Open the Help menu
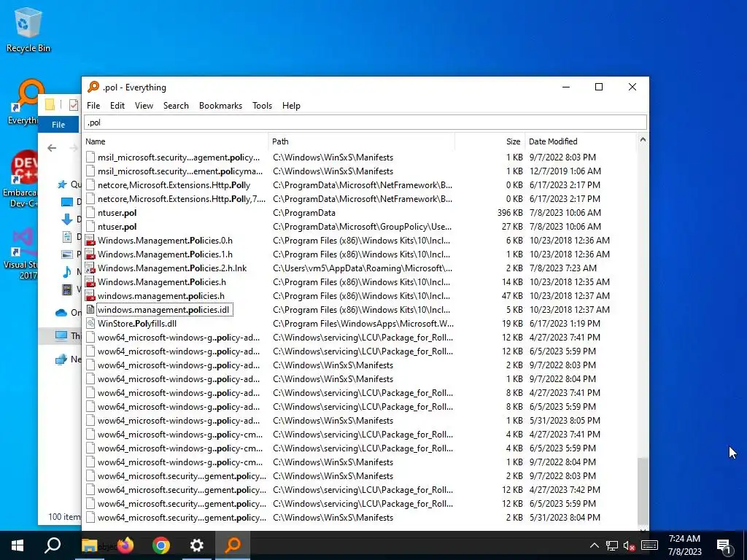The width and height of the screenshot is (747, 560). click(291, 106)
